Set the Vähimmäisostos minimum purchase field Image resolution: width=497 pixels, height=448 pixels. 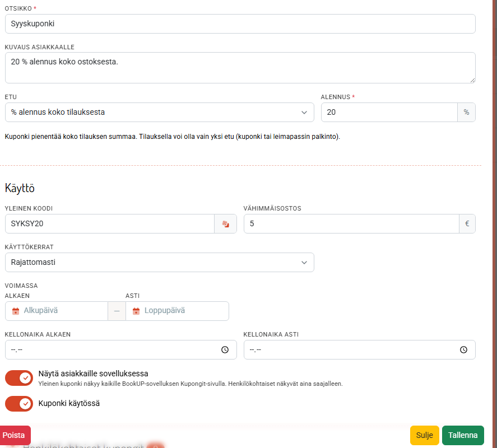351,223
